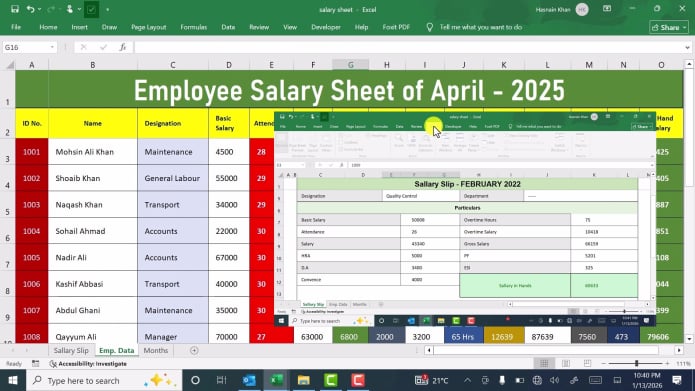
Task: Open the File menu
Action: coord(16,27)
